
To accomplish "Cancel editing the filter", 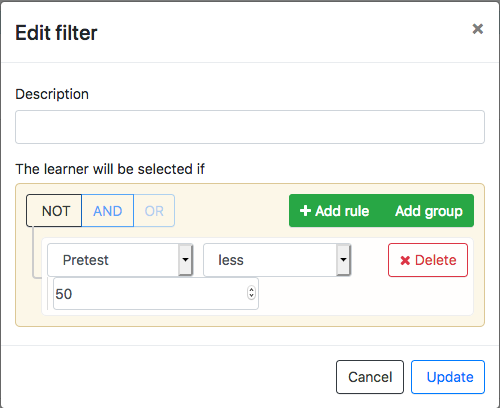I will pos(370,377).
